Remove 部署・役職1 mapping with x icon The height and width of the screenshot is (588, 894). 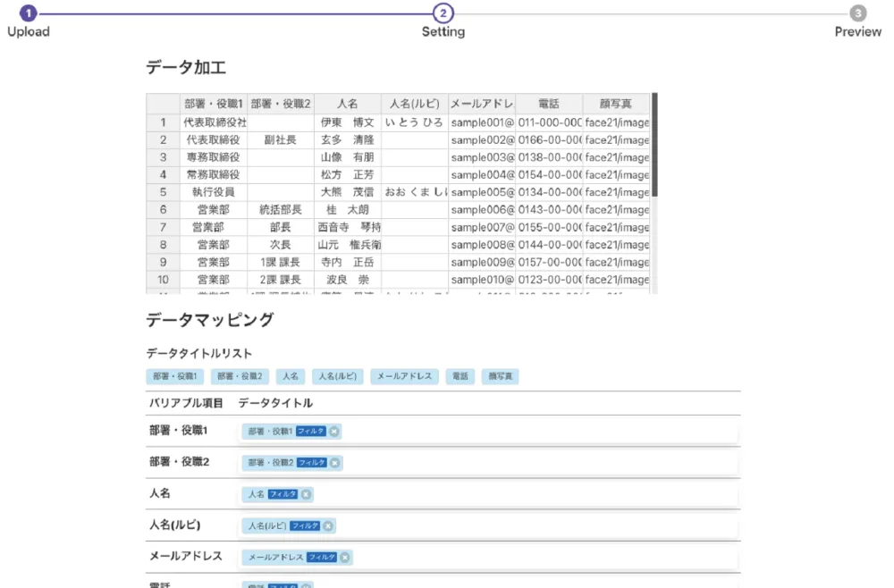point(334,432)
